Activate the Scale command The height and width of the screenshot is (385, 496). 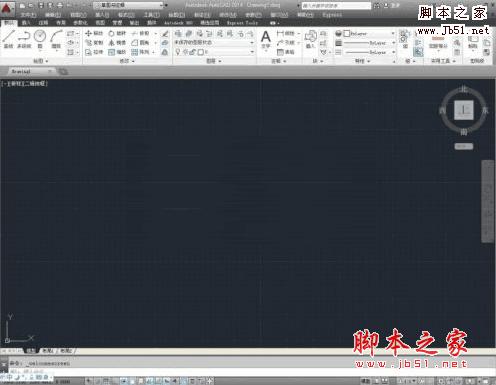click(x=117, y=52)
